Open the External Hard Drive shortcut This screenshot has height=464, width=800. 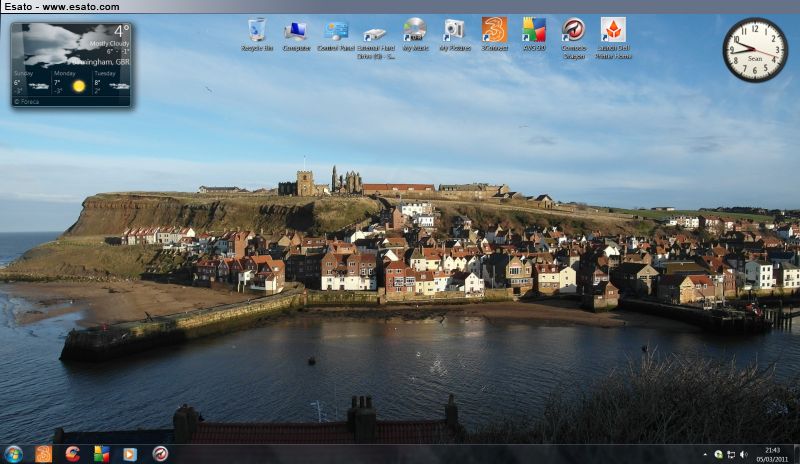point(375,33)
